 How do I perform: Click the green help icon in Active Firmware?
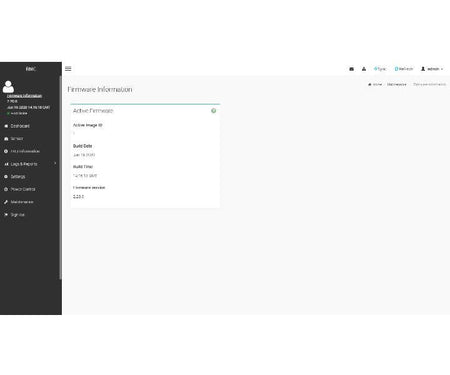tap(213, 111)
